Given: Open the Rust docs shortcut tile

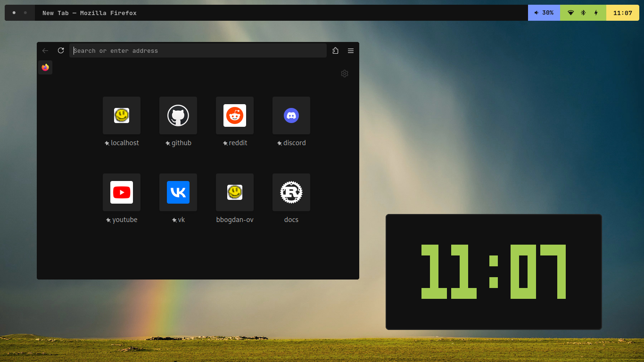Looking at the screenshot, I should tap(291, 192).
